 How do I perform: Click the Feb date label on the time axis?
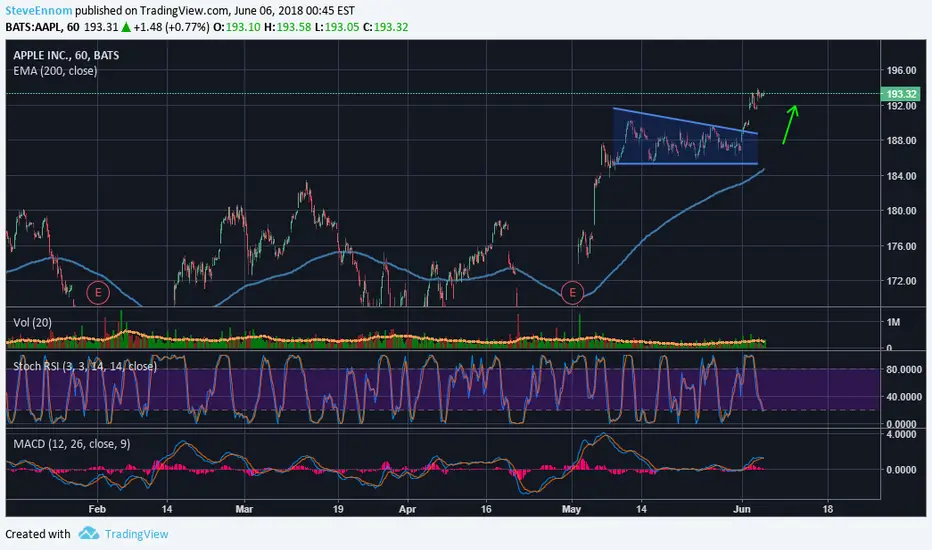97,509
